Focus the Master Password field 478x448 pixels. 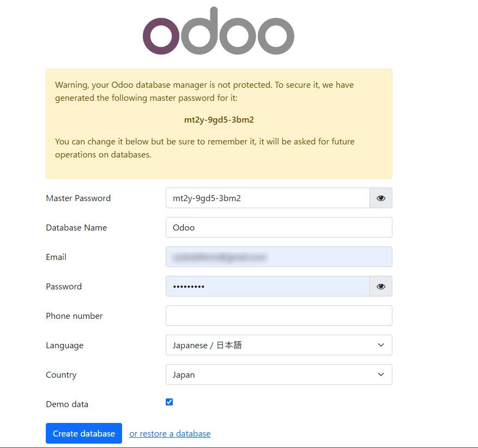[x=268, y=198]
